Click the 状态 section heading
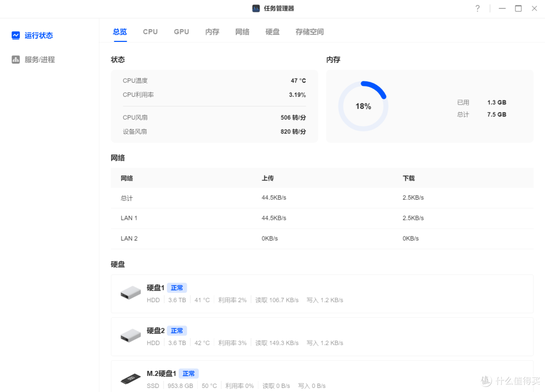 118,60
